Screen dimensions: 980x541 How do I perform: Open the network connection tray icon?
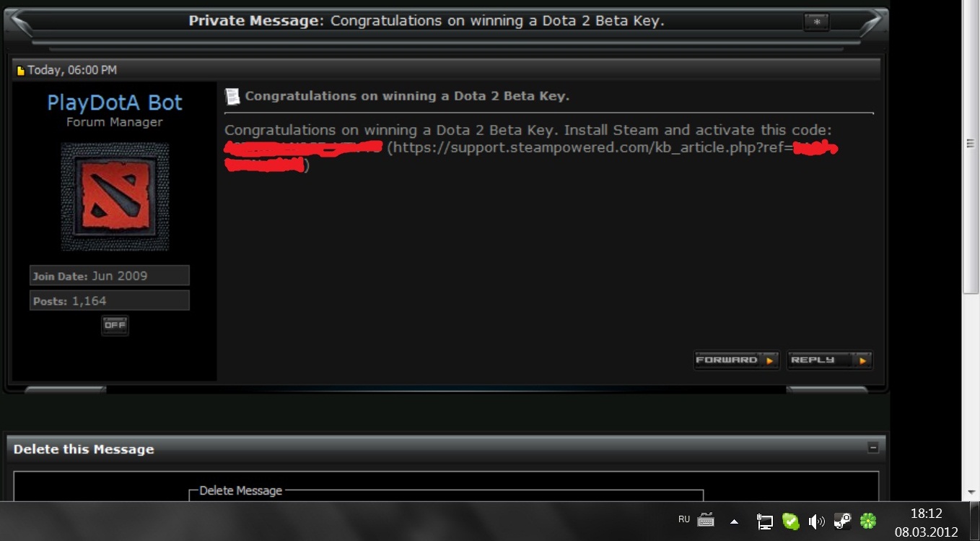pos(765,521)
